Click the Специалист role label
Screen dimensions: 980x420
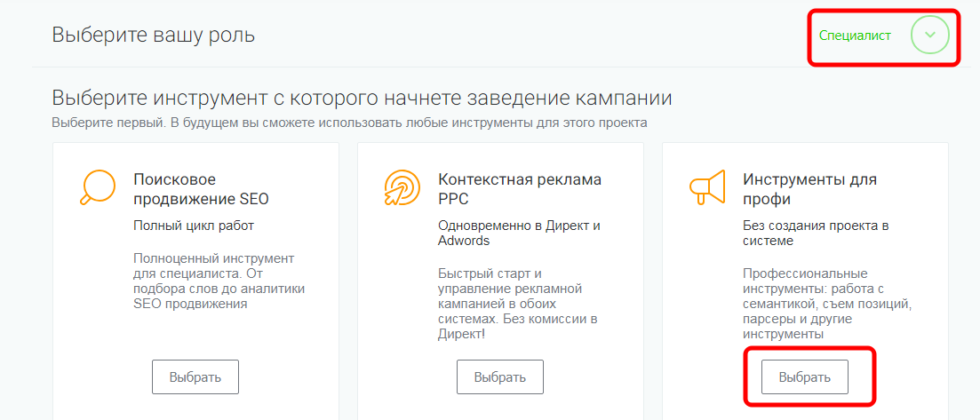tap(855, 36)
